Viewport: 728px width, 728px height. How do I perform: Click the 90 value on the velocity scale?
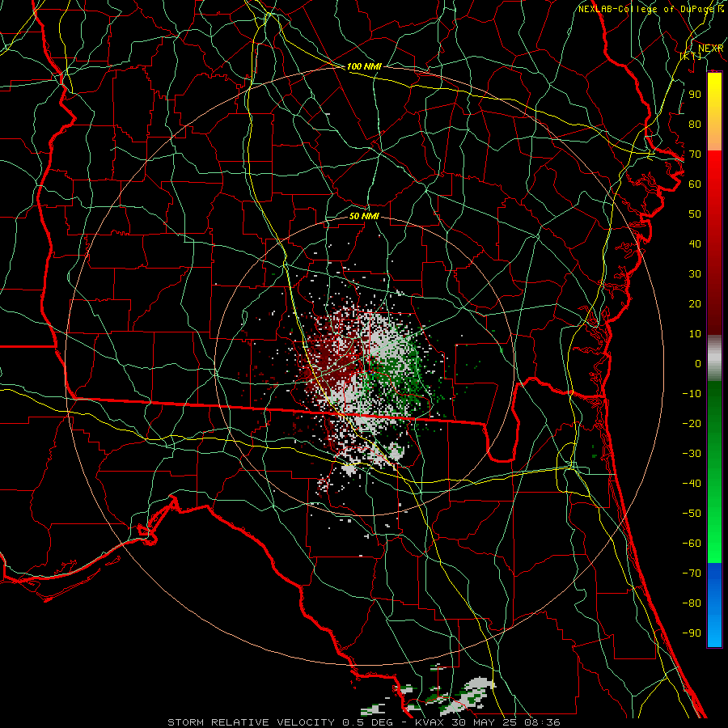[695, 95]
